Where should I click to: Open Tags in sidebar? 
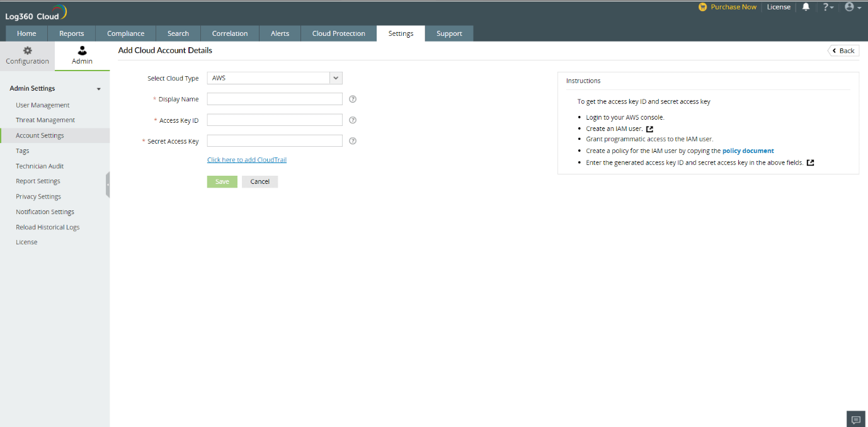point(23,151)
